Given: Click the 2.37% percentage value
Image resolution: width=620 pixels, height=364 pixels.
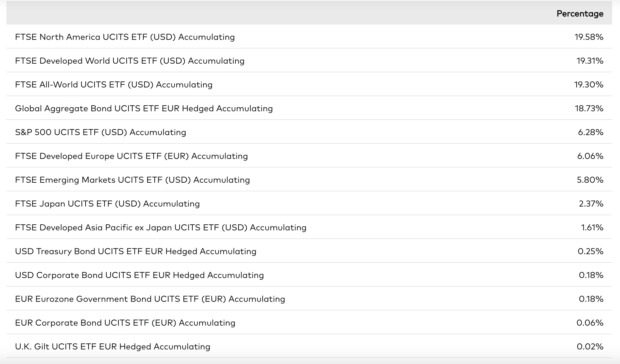Looking at the screenshot, I should 591,204.
